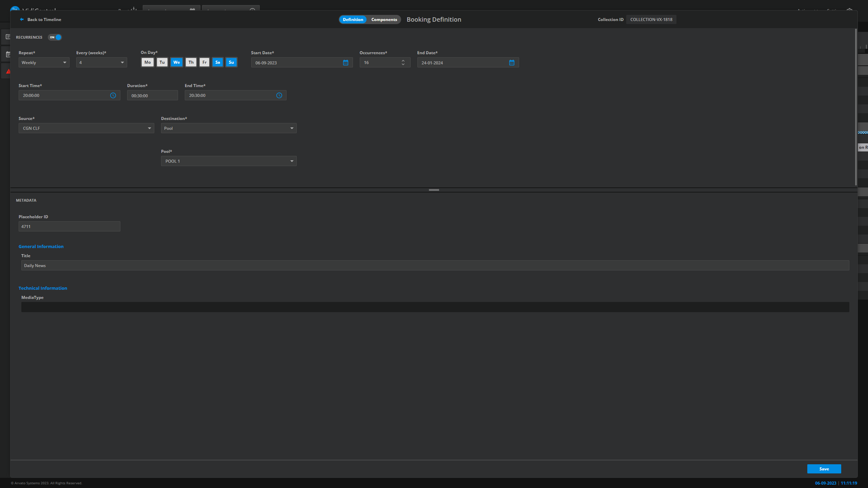Click the calendar icon in left sidebar
This screenshot has width=868, height=488.
click(x=8, y=54)
